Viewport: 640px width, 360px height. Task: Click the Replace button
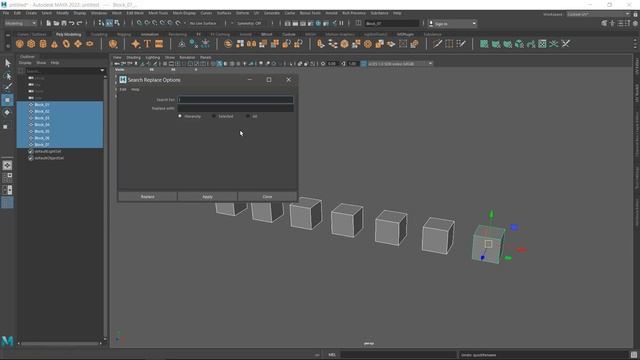click(x=147, y=197)
